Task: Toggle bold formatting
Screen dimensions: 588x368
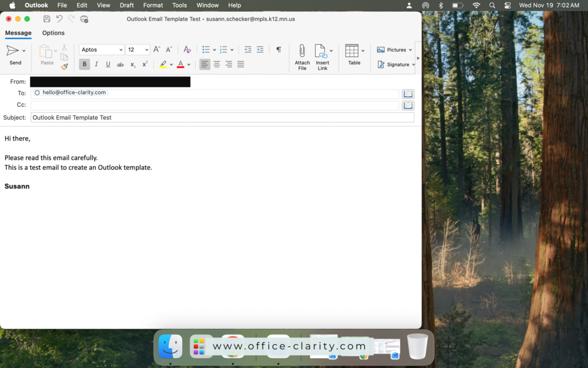Action: click(x=84, y=64)
